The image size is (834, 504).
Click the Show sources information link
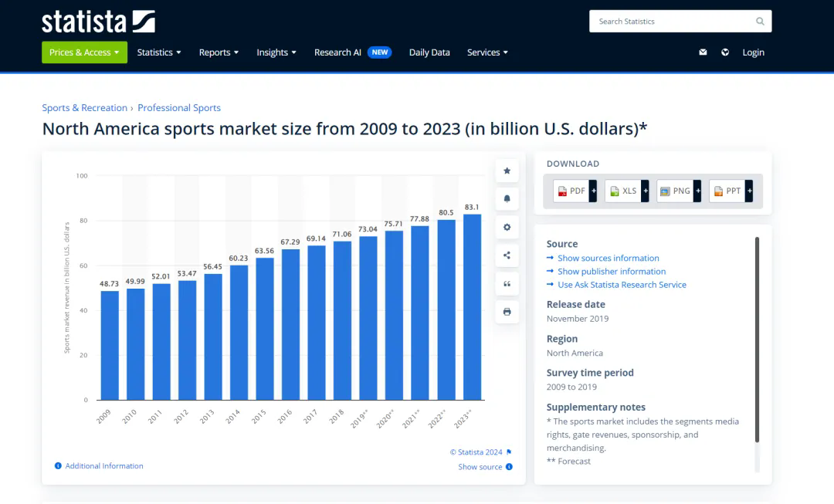click(x=608, y=258)
